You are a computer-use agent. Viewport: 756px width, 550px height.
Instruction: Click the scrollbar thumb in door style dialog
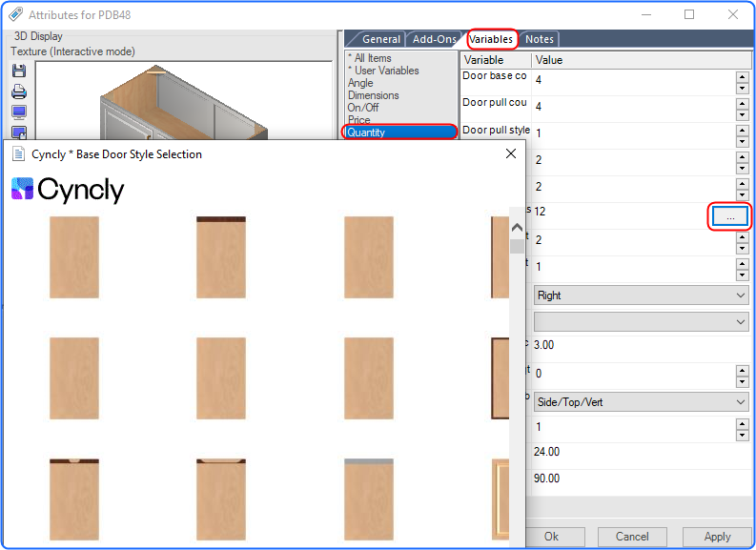517,246
